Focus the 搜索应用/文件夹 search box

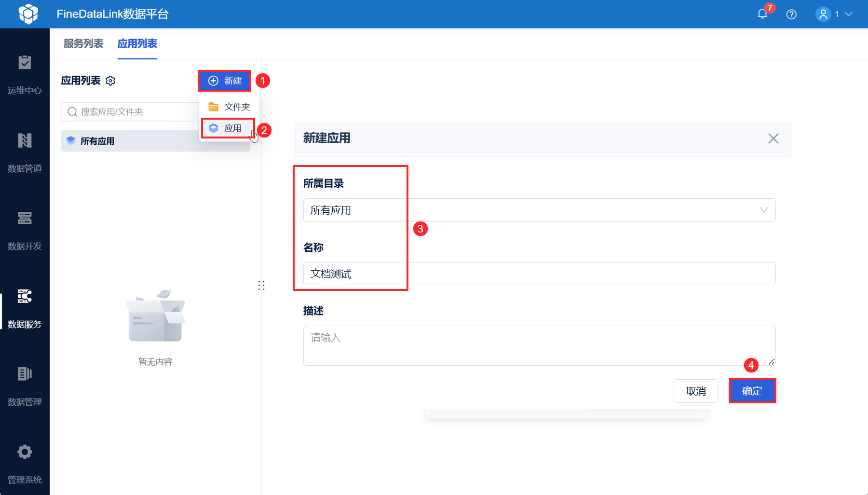tap(130, 112)
